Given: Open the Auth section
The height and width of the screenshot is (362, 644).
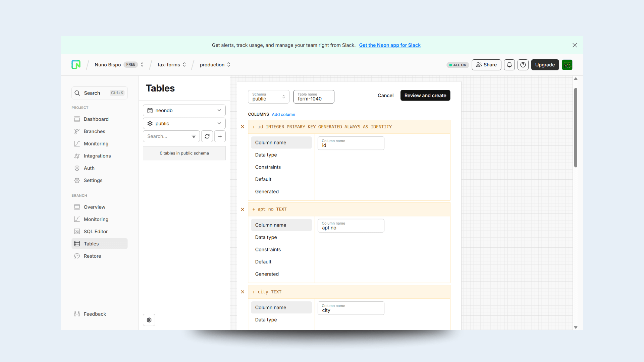Looking at the screenshot, I should pos(89,168).
